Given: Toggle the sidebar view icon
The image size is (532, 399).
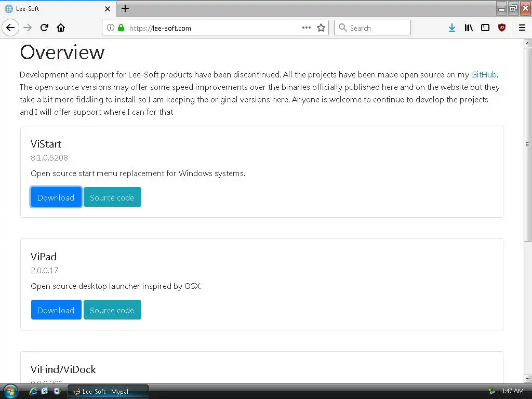Looking at the screenshot, I should (485, 28).
